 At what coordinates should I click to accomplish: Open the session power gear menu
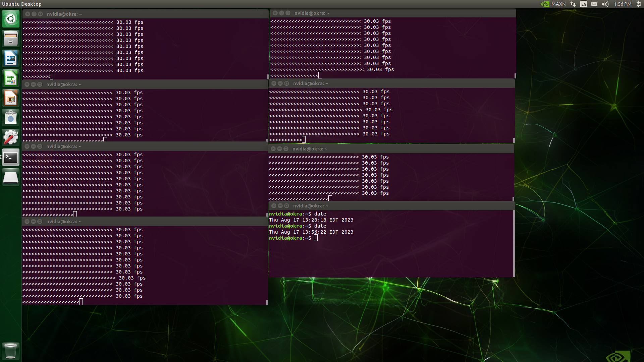[x=638, y=4]
